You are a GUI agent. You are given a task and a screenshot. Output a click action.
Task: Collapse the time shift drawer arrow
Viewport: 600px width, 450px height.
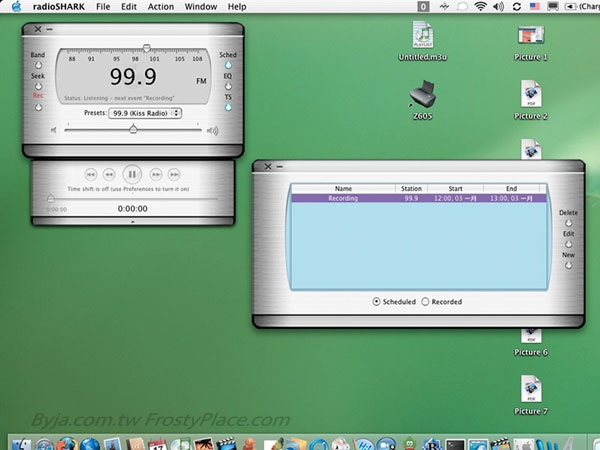point(133,222)
